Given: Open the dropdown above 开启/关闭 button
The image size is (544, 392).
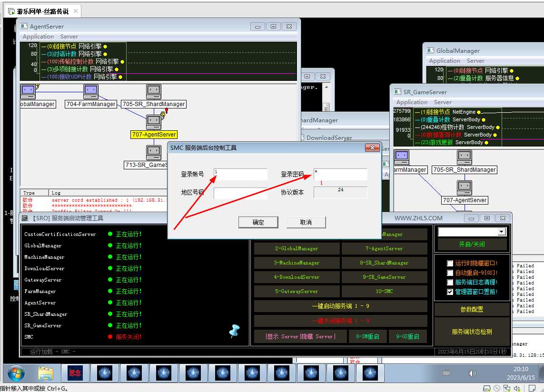Looking at the screenshot, I should pyautogui.click(x=501, y=232).
